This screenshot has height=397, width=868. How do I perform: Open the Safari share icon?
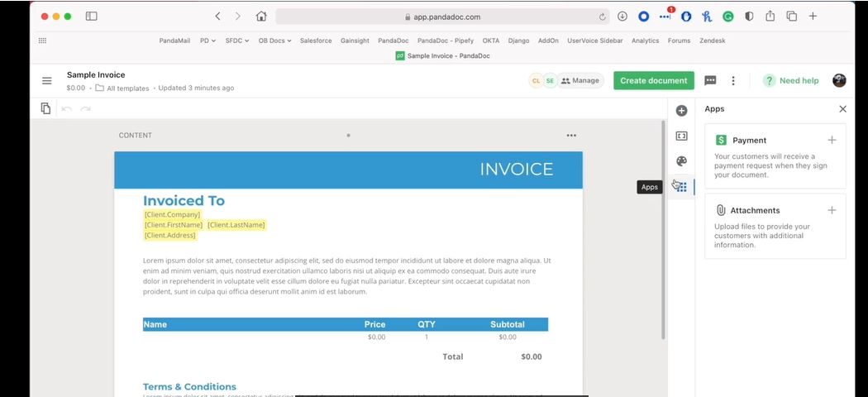pyautogui.click(x=770, y=16)
